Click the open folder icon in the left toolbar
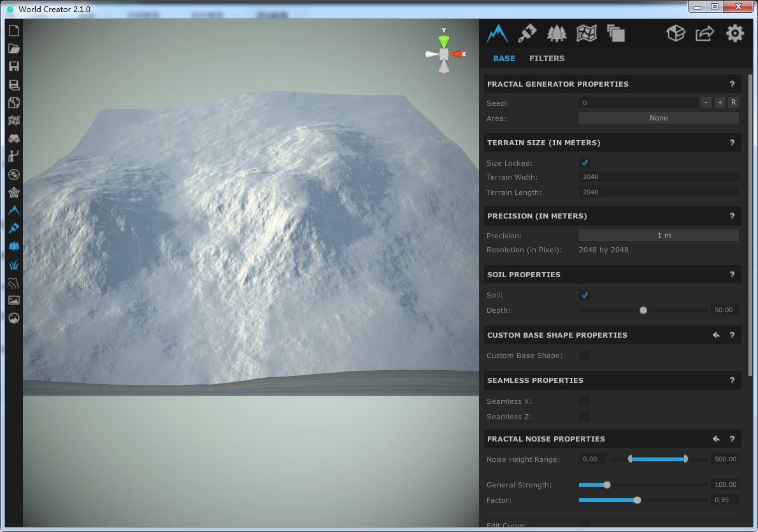The image size is (758, 532). point(13,48)
